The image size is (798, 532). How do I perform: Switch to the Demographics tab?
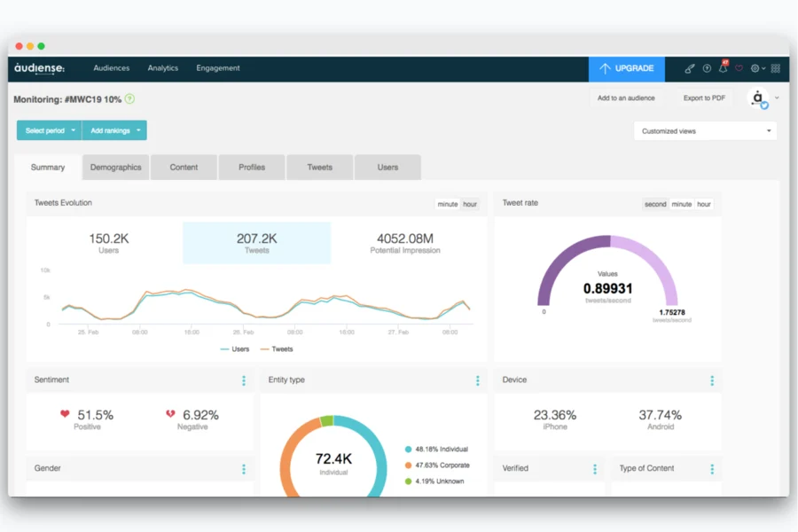point(116,168)
